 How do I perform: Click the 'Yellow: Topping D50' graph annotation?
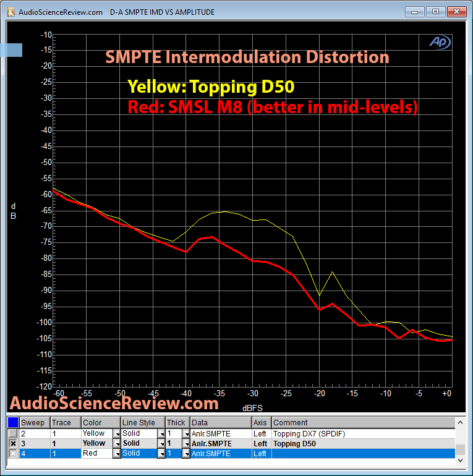tap(211, 87)
